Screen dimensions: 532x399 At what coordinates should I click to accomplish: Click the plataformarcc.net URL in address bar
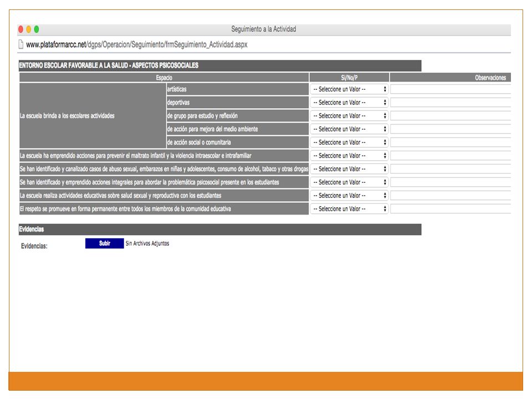click(x=137, y=44)
